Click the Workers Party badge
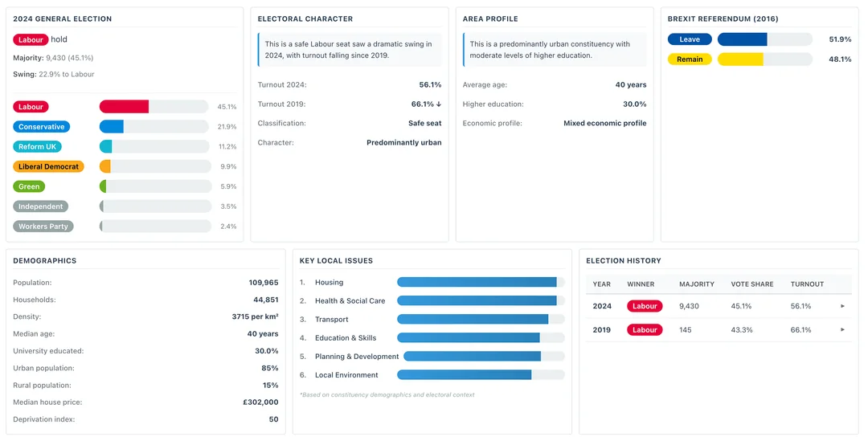 (43, 227)
